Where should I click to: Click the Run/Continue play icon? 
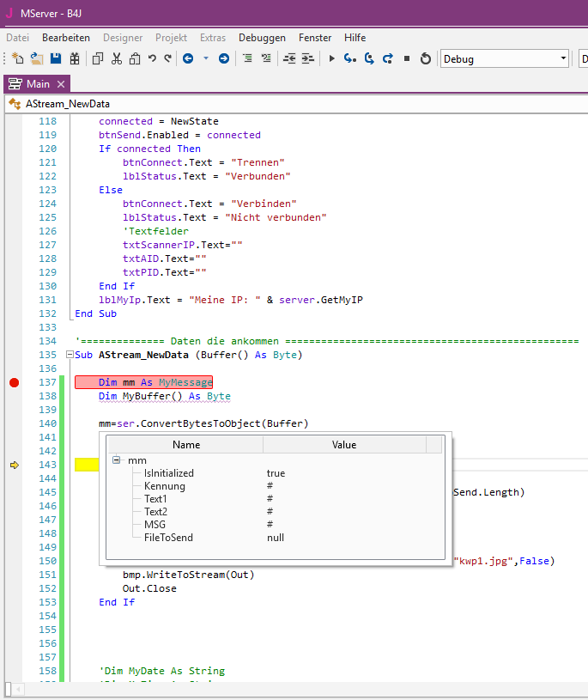point(331,58)
